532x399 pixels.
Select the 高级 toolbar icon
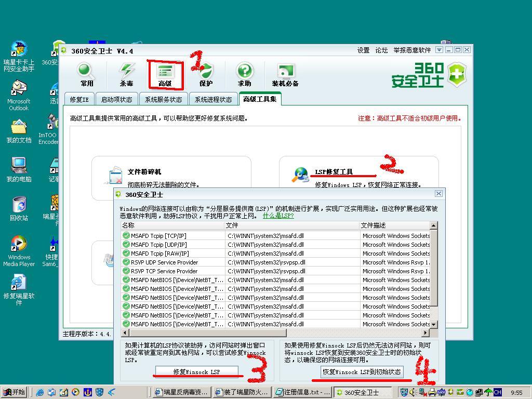coord(165,75)
